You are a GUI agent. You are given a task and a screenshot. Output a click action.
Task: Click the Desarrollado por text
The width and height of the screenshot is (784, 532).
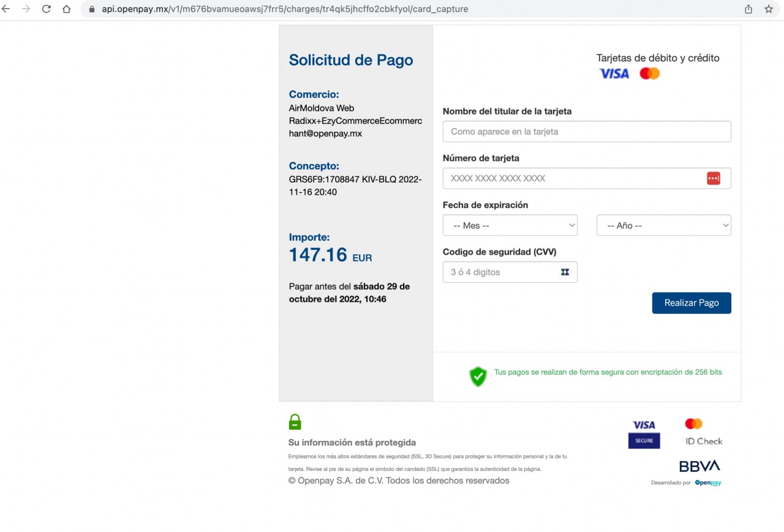[x=671, y=483]
